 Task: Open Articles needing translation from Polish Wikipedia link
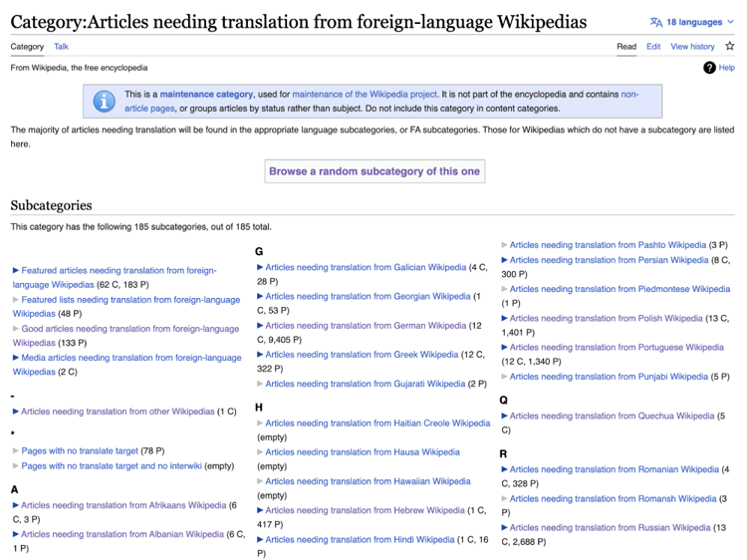click(x=606, y=319)
